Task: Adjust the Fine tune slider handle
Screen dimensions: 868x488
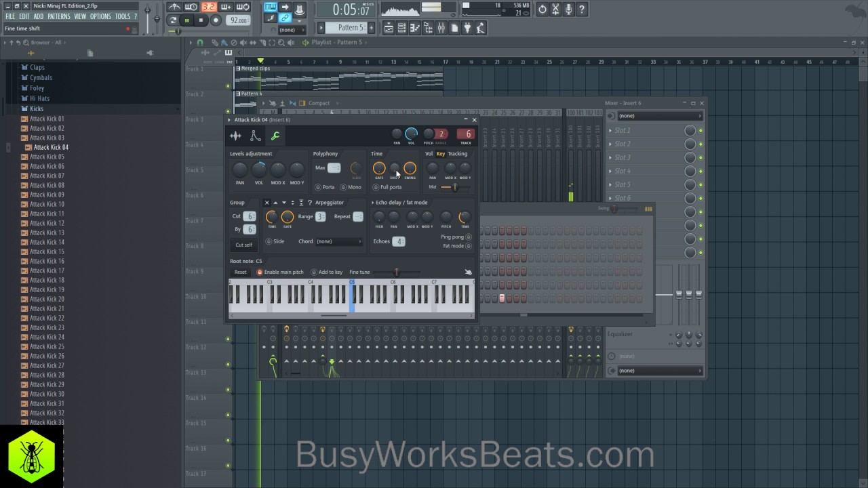Action: pos(397,272)
